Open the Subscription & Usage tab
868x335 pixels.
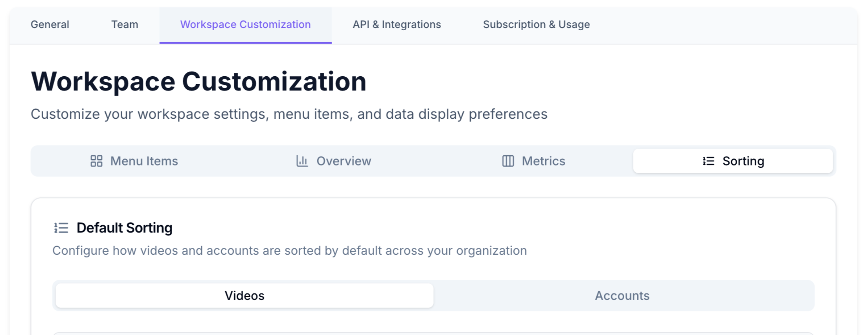pyautogui.click(x=536, y=25)
